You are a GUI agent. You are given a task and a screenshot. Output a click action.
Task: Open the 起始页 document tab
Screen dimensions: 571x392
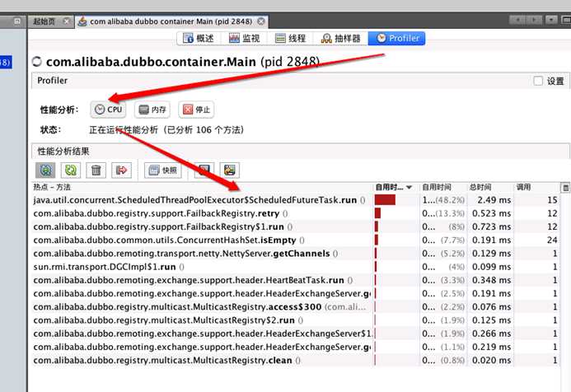pos(44,21)
